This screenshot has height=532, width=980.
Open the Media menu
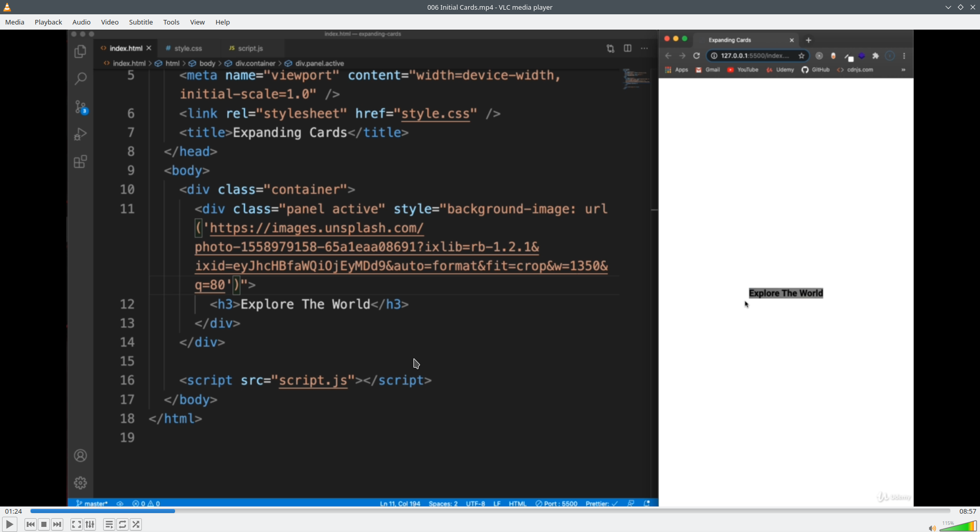tap(15, 22)
